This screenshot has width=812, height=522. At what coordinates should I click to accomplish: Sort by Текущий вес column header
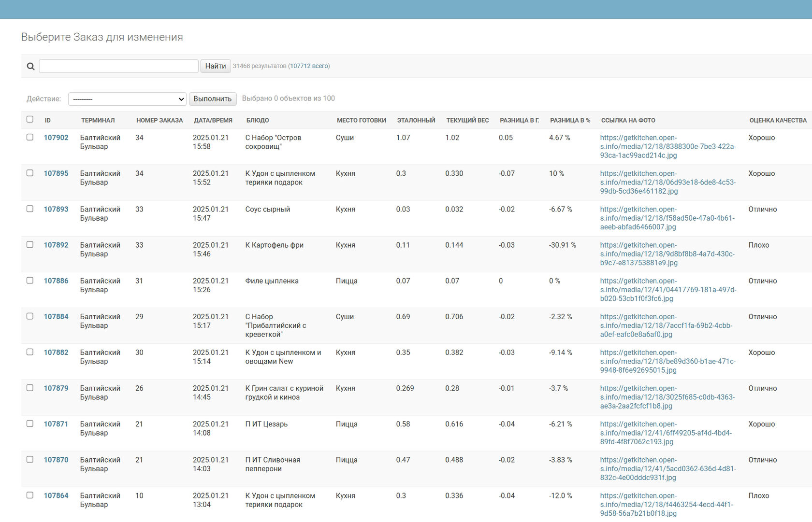point(467,120)
